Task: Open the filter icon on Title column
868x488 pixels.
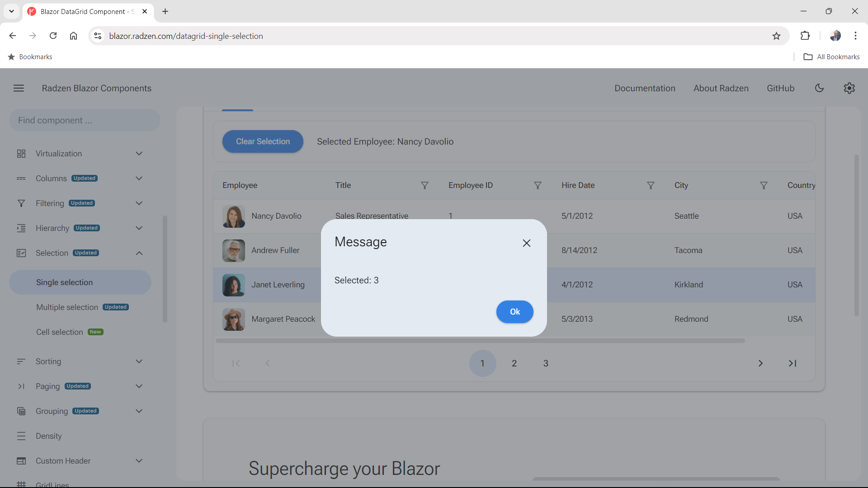Action: [x=425, y=185]
